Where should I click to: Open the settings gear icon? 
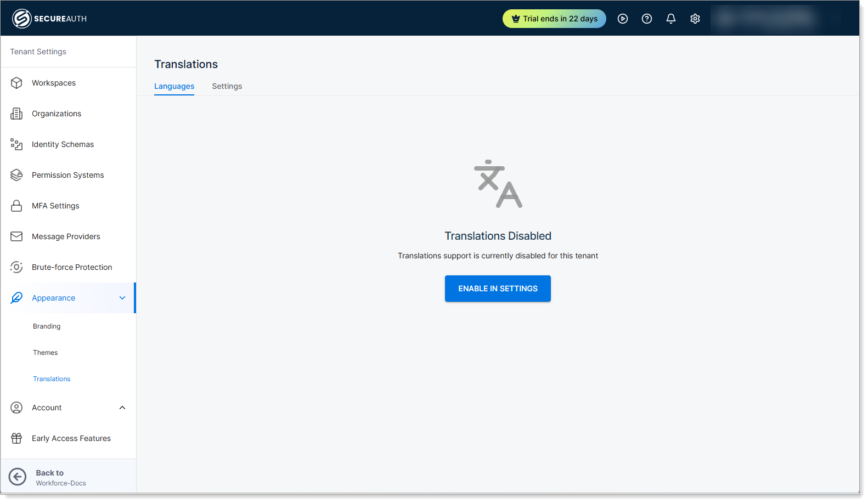pyautogui.click(x=695, y=19)
